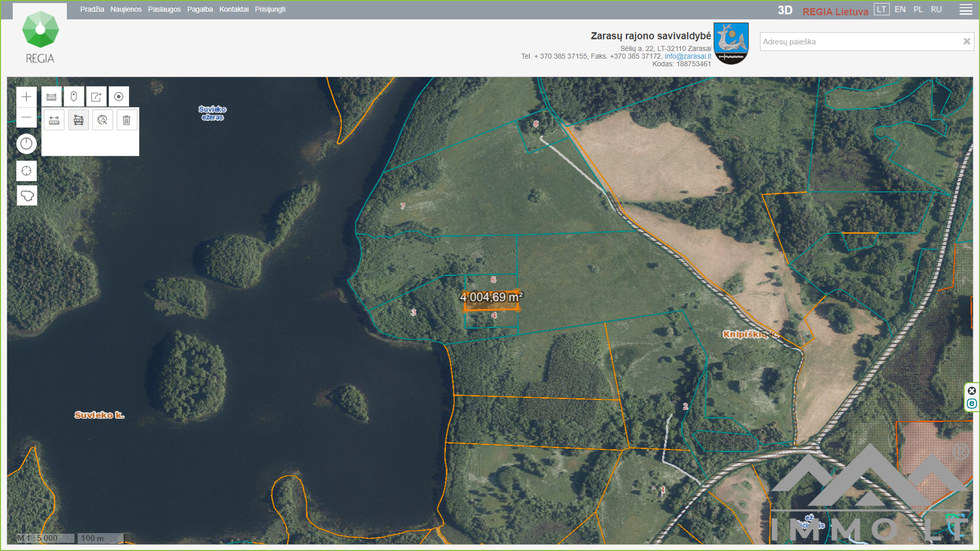
Task: Click parcel number 7 on map
Action: (403, 206)
